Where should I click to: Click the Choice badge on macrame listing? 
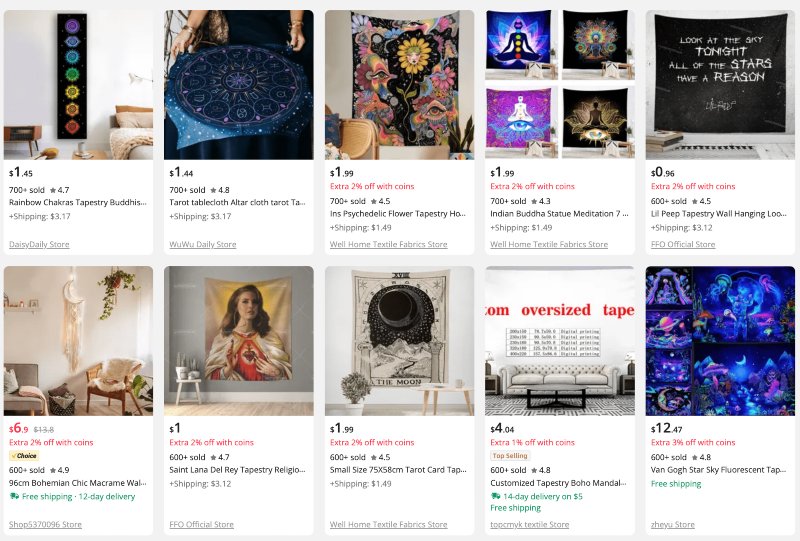click(22, 455)
